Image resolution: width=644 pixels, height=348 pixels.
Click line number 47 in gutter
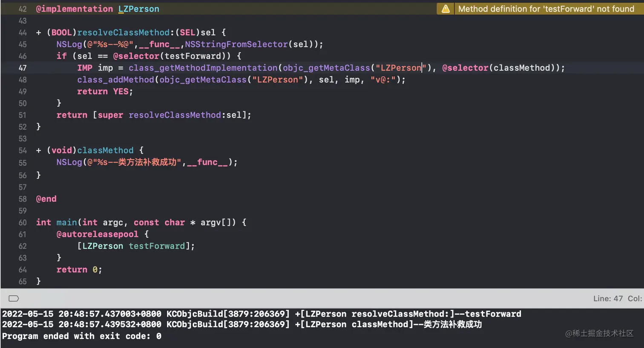[23, 68]
